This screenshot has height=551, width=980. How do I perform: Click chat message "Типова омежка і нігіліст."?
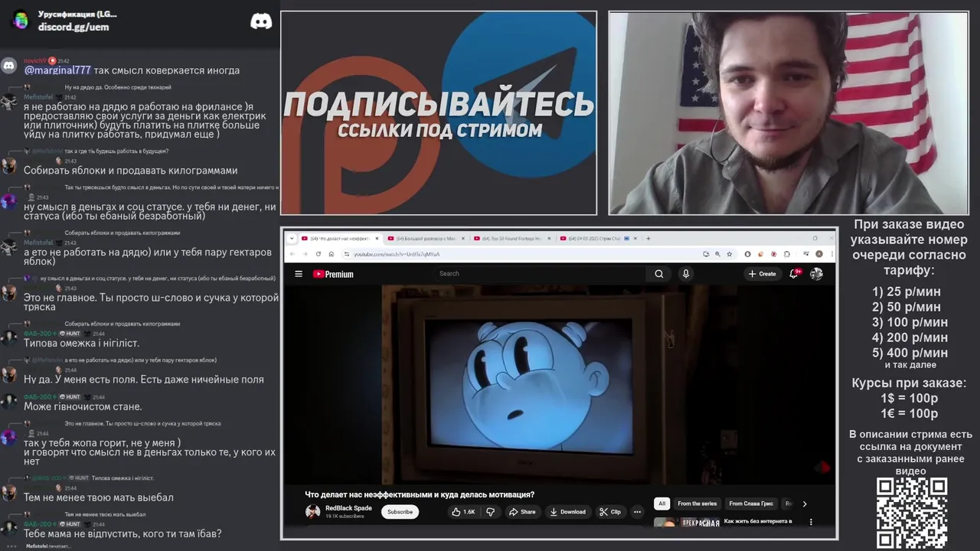(81, 344)
